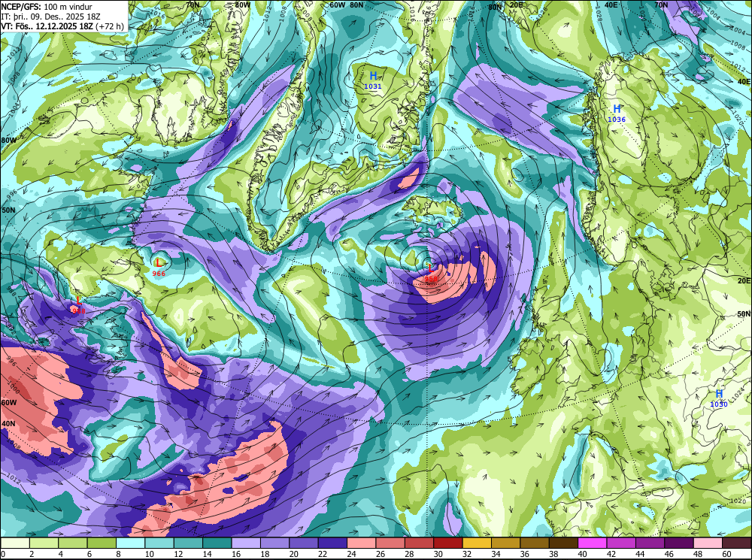Click the blue H marker above 1036
The height and width of the screenshot is (560, 752).
click(617, 109)
